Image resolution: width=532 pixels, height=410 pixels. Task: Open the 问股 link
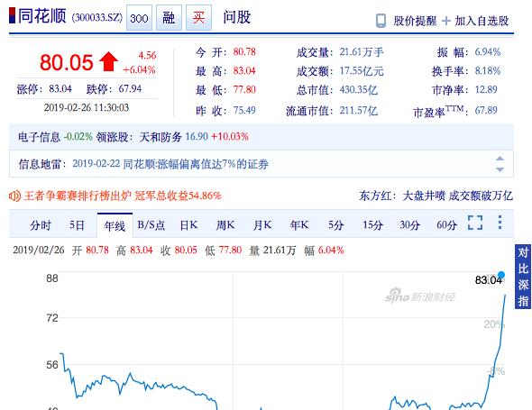pyautogui.click(x=237, y=17)
